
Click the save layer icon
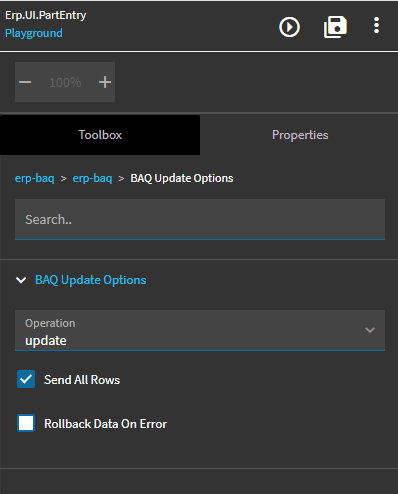coord(335,27)
